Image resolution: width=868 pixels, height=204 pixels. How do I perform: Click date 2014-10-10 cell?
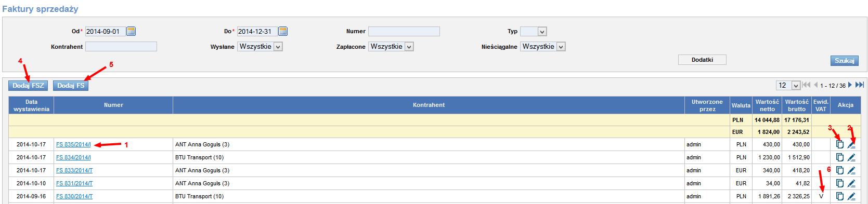click(31, 183)
